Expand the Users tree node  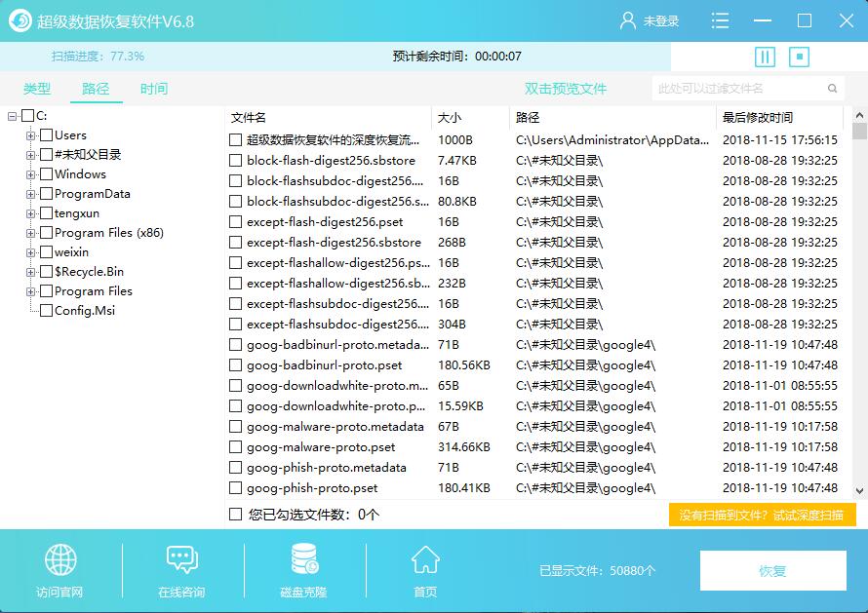[x=31, y=135]
